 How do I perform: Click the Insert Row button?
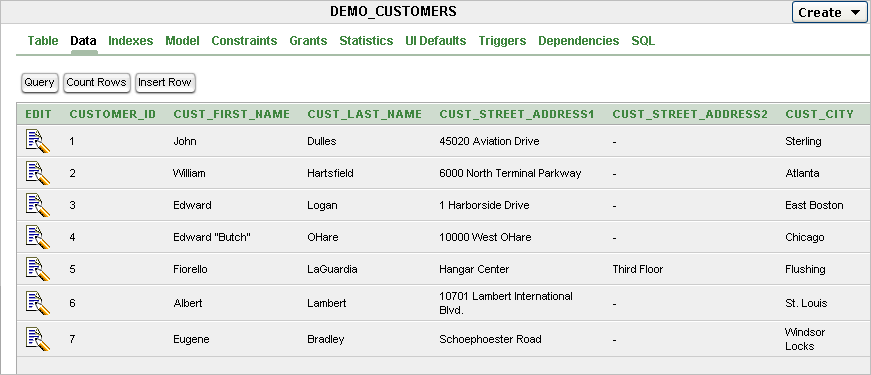click(165, 82)
